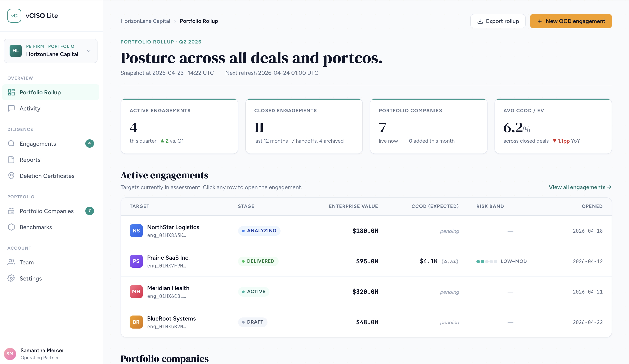The height and width of the screenshot is (364, 629).
Task: Click the DELIVERED stage pill
Action: tap(258, 261)
